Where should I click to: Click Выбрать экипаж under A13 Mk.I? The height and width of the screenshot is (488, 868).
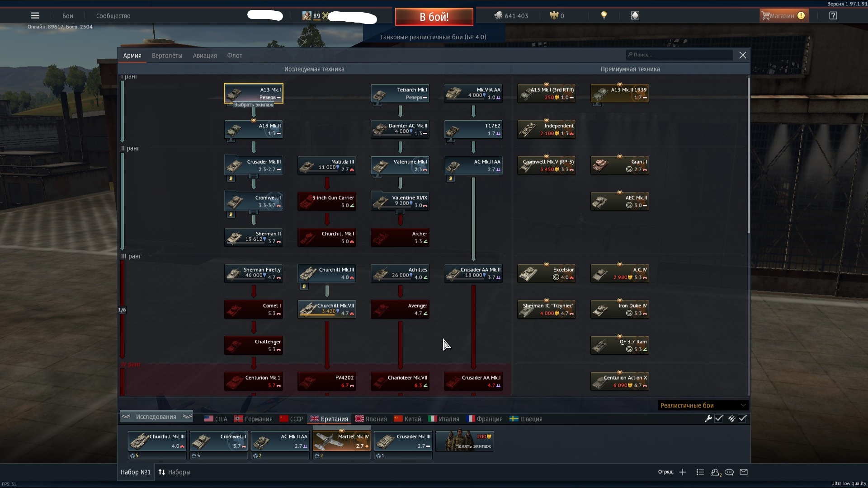click(x=254, y=105)
